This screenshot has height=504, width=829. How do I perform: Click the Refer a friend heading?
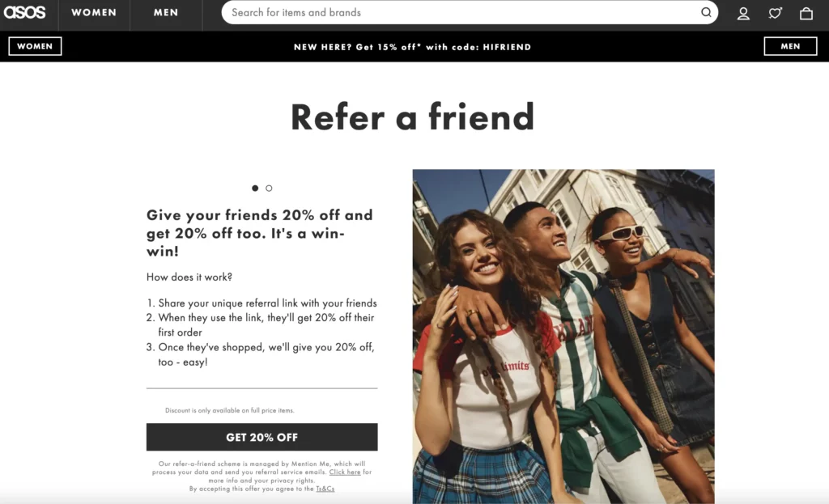[412, 116]
